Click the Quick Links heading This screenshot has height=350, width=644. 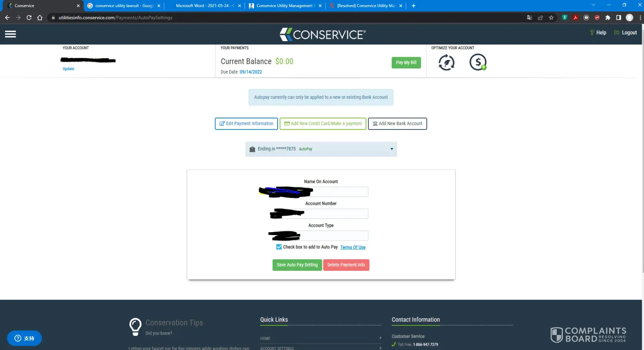[x=274, y=320]
